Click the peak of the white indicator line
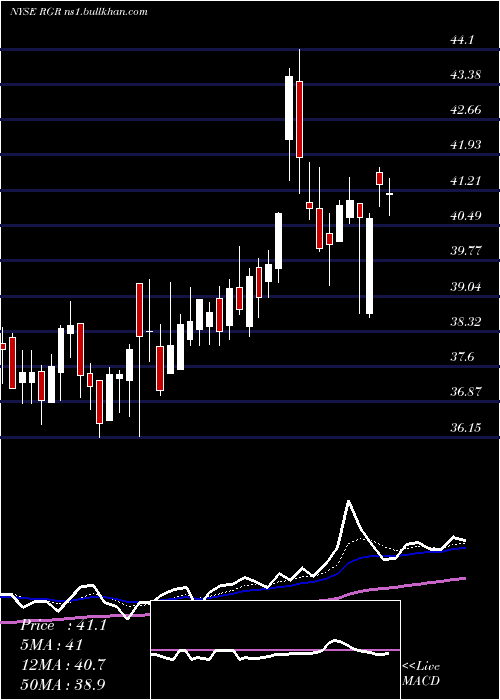Screen dimensions: 500x700 (349, 502)
